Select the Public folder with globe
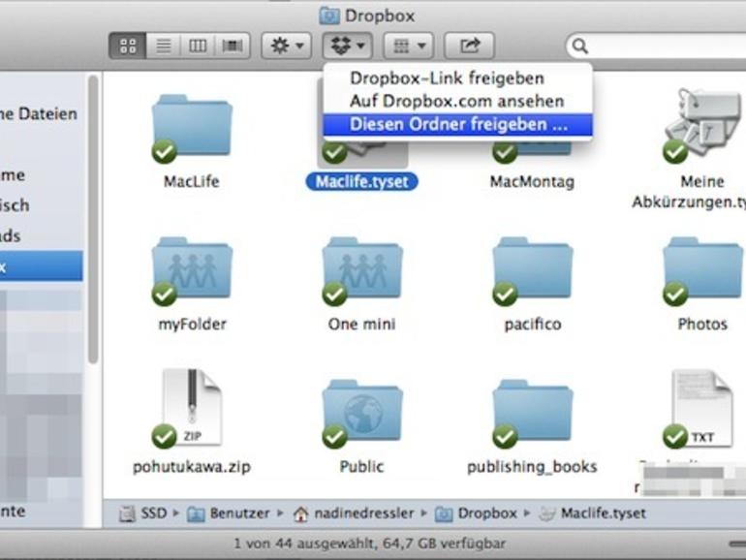The width and height of the screenshot is (746, 560). pos(362,413)
